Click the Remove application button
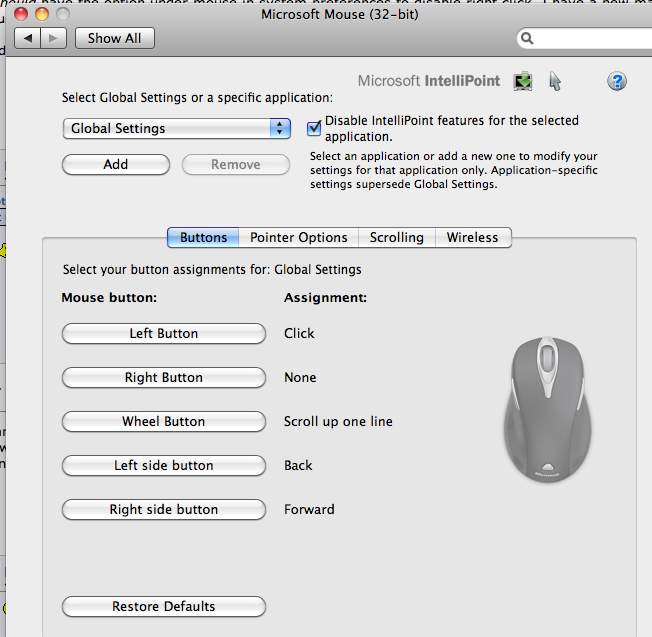The width and height of the screenshot is (652, 637). tap(236, 165)
